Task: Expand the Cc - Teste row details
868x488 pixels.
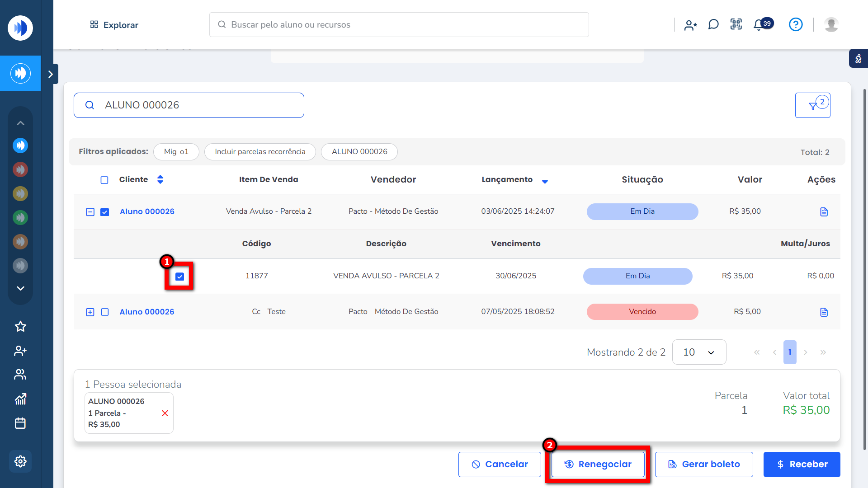Action: pyautogui.click(x=90, y=312)
